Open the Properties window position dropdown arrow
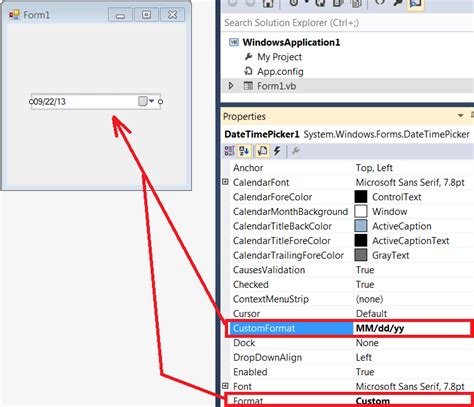 [461, 116]
